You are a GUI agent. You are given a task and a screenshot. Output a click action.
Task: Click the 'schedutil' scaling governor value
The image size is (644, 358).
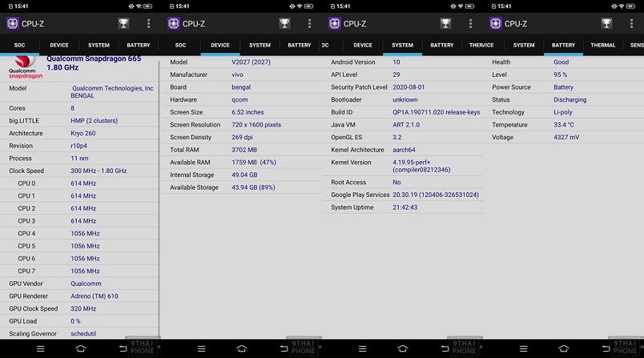(83, 333)
